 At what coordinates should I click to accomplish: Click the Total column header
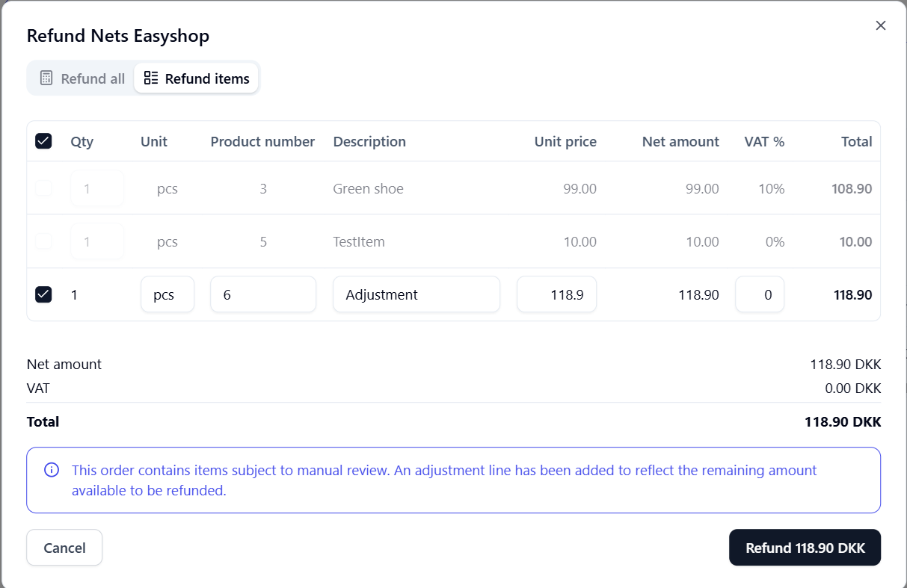coord(856,141)
